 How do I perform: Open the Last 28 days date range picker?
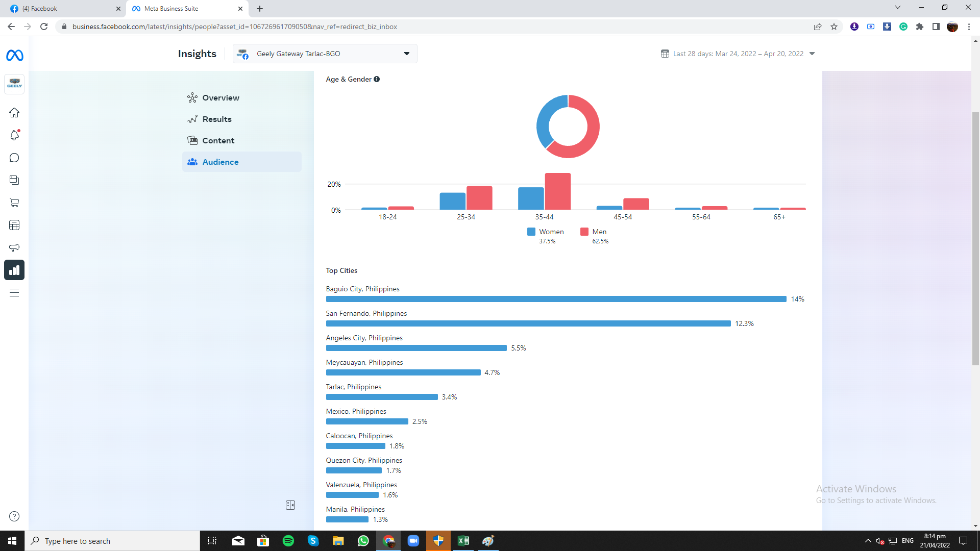click(x=739, y=54)
